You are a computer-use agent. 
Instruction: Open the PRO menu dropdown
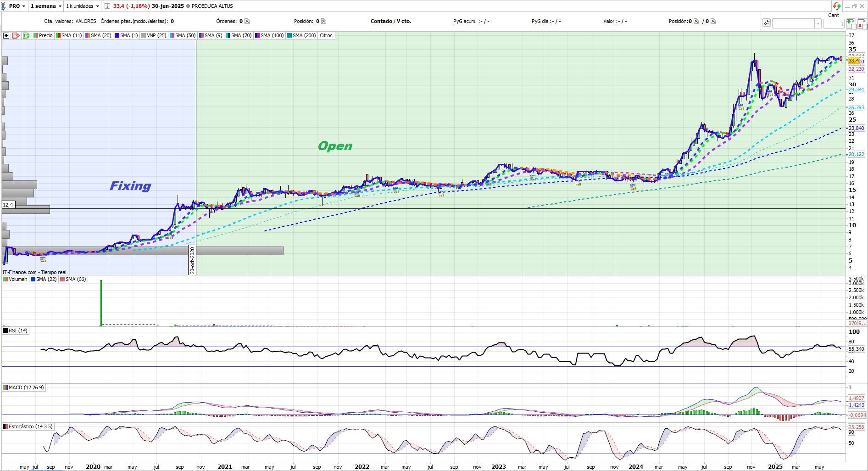[17, 6]
